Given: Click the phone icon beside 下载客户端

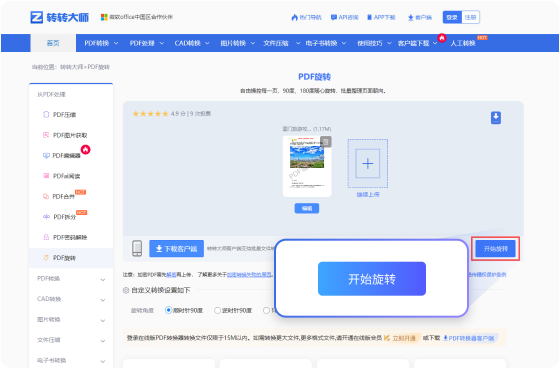Looking at the screenshot, I should (x=137, y=248).
